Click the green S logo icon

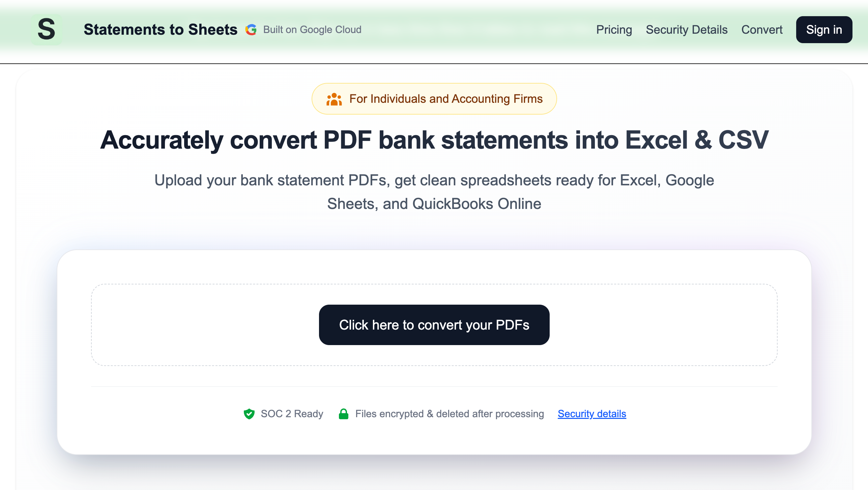tap(47, 30)
